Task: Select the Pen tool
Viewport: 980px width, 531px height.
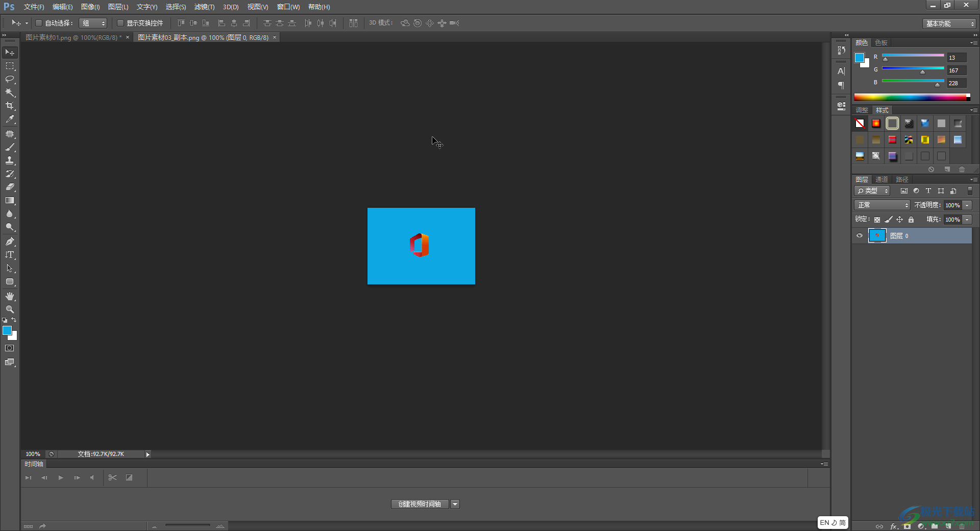Action: pyautogui.click(x=10, y=242)
